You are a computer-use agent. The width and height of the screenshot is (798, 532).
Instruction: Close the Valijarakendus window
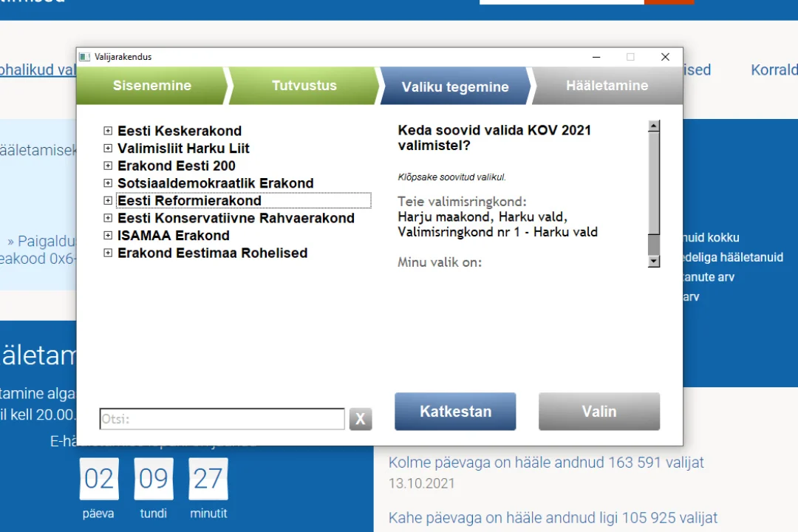click(x=665, y=57)
